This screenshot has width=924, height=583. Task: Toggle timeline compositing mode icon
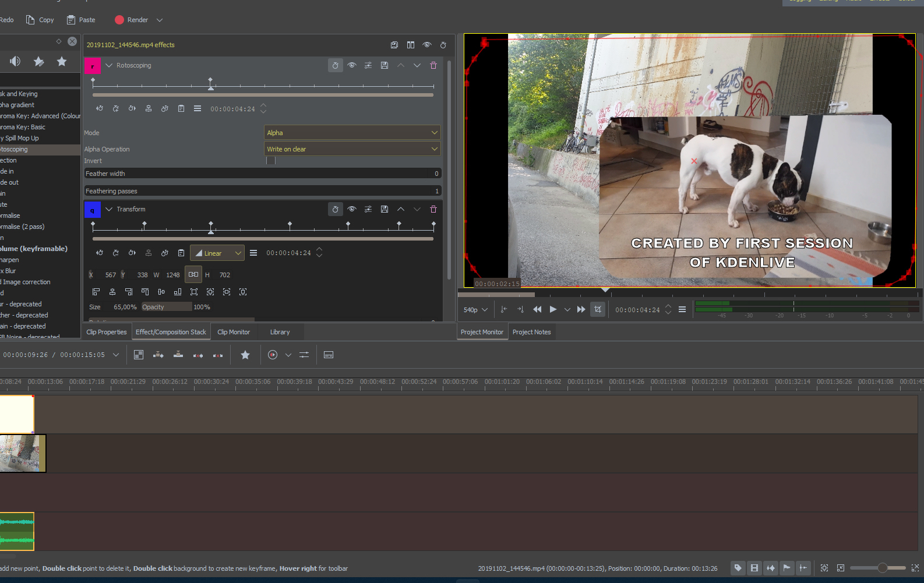pos(139,355)
